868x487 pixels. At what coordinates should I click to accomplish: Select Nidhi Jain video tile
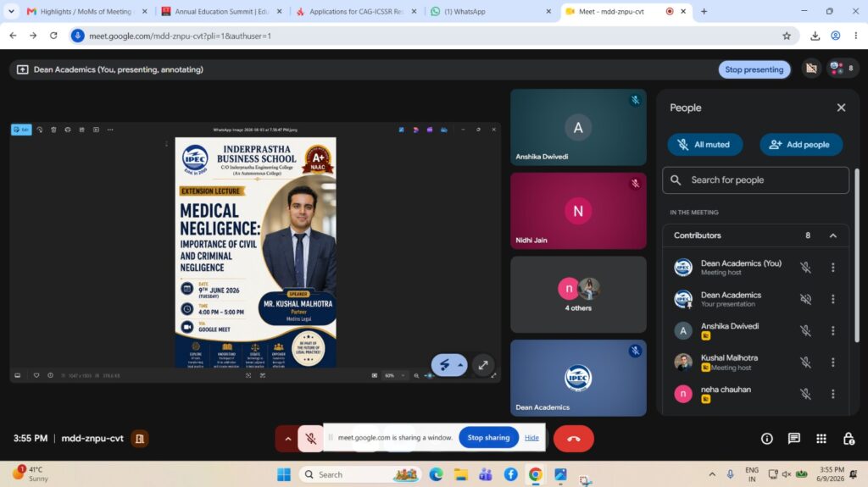(x=578, y=210)
